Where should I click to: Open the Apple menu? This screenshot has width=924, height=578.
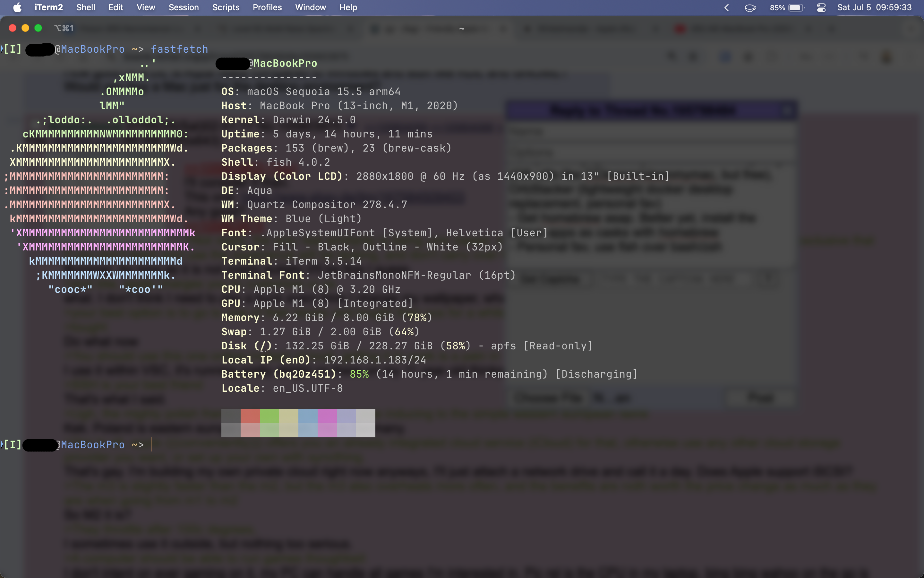click(x=17, y=7)
